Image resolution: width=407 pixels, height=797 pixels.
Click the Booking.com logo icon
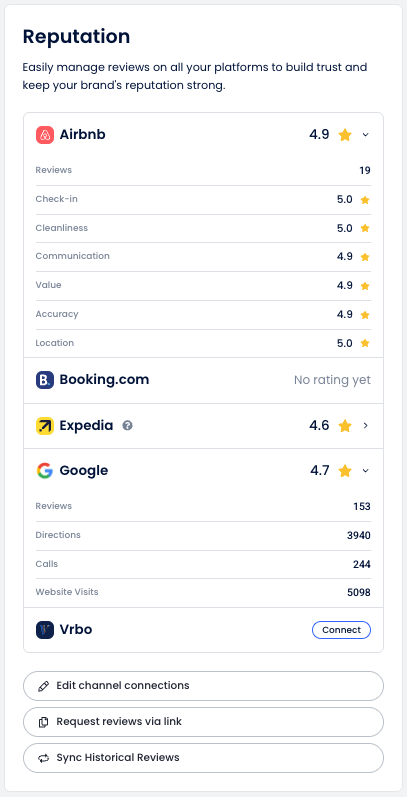point(45,380)
